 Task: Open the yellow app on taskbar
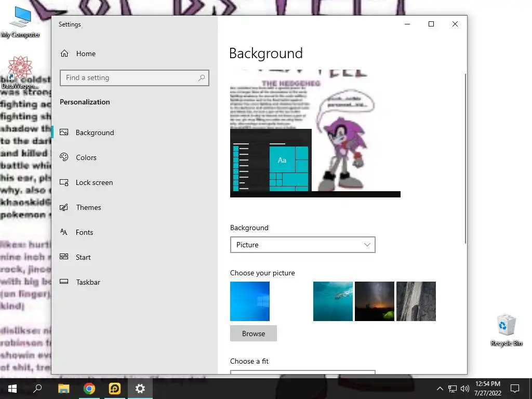115,389
